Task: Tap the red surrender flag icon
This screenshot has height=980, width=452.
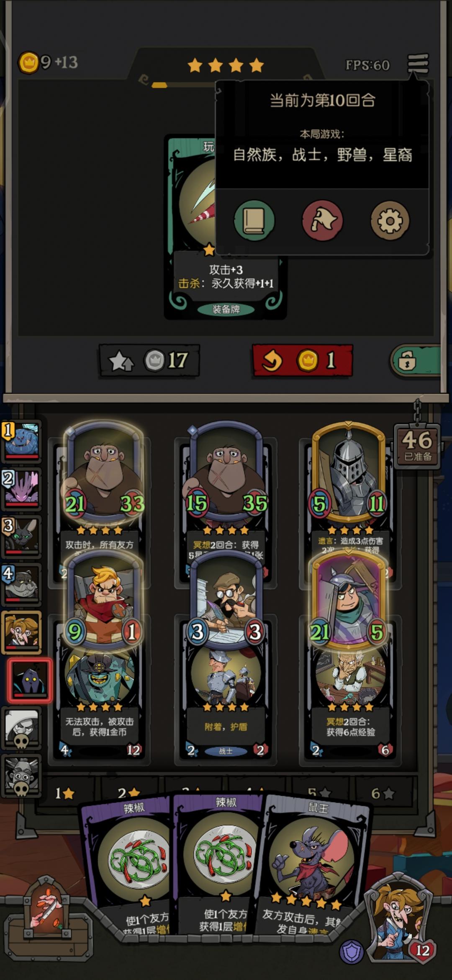Action: point(322,221)
